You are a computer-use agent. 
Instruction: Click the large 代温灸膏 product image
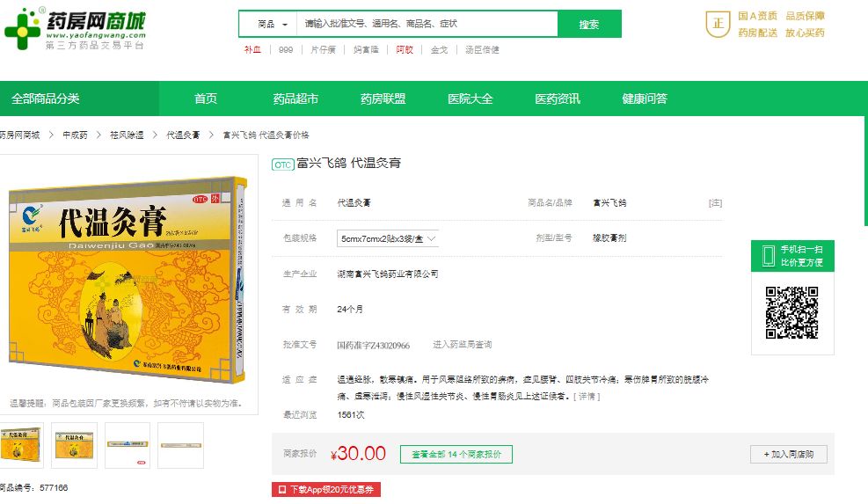click(x=128, y=280)
